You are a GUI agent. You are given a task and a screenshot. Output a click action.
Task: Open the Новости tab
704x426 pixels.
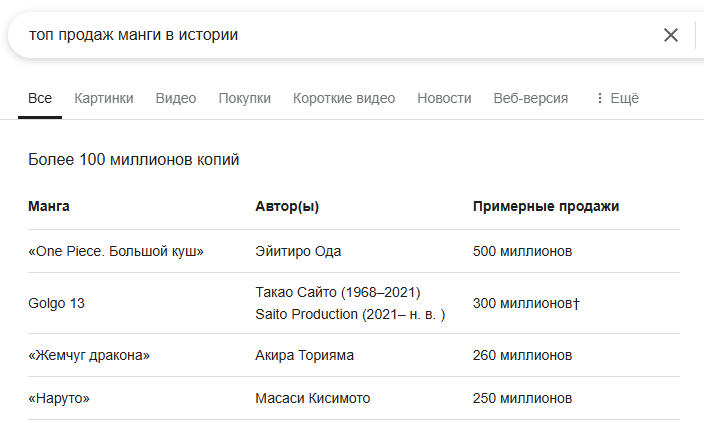444,98
